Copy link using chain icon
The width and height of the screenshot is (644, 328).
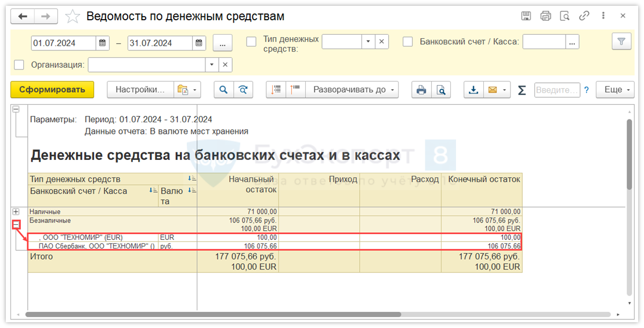coord(584,16)
